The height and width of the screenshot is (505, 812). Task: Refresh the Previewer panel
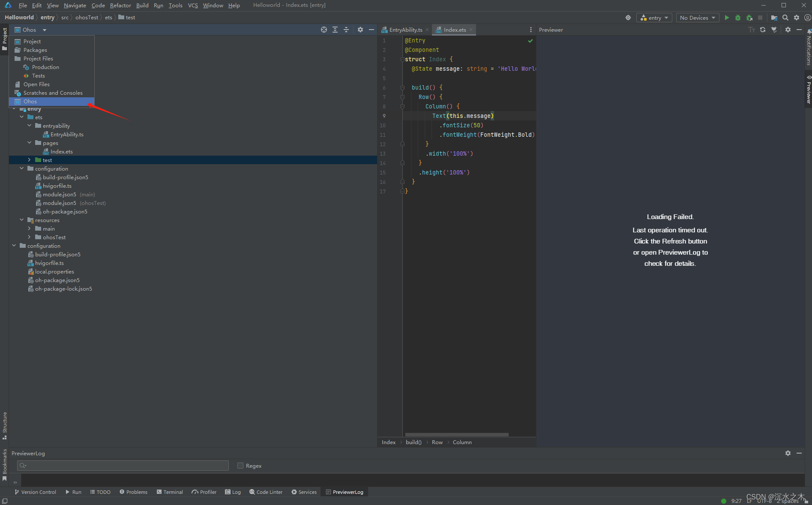click(763, 30)
